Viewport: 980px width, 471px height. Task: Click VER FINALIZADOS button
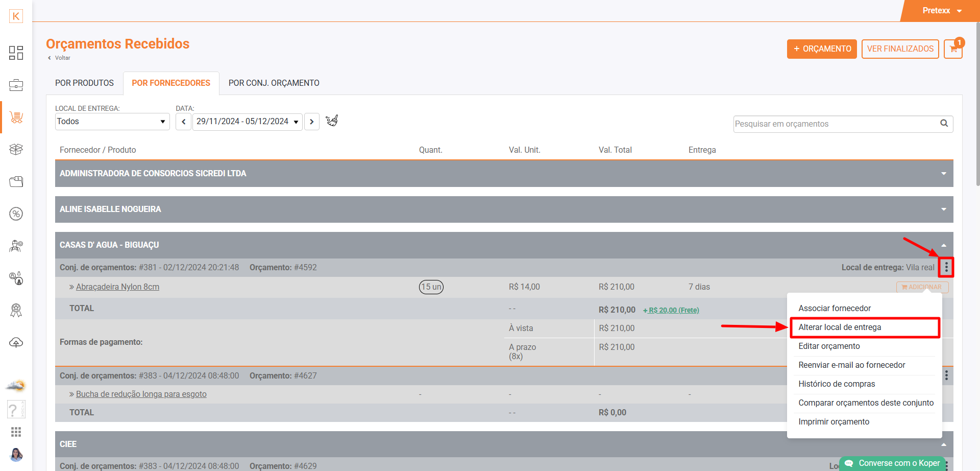click(x=900, y=49)
